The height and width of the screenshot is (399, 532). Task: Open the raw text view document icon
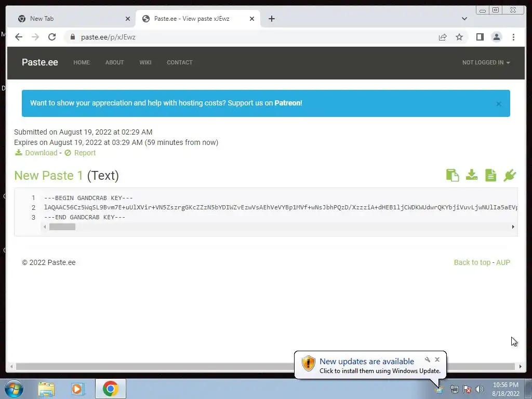pos(490,175)
